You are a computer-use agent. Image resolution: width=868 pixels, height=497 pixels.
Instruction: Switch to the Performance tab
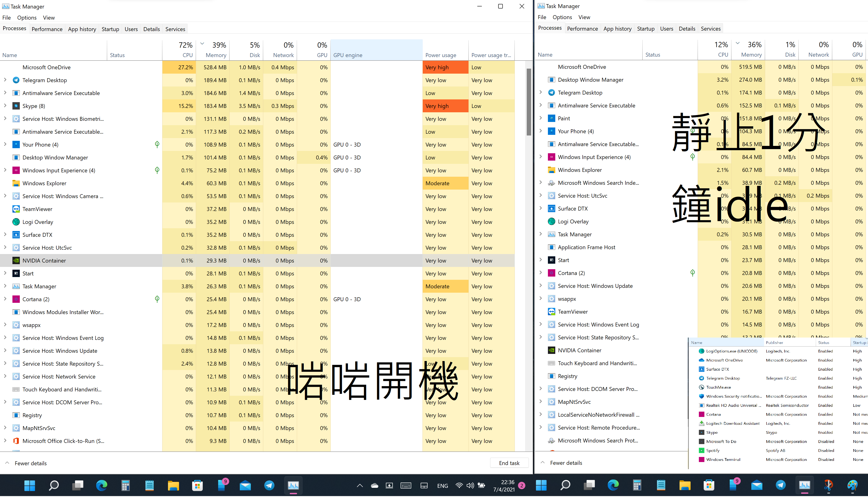coord(47,29)
